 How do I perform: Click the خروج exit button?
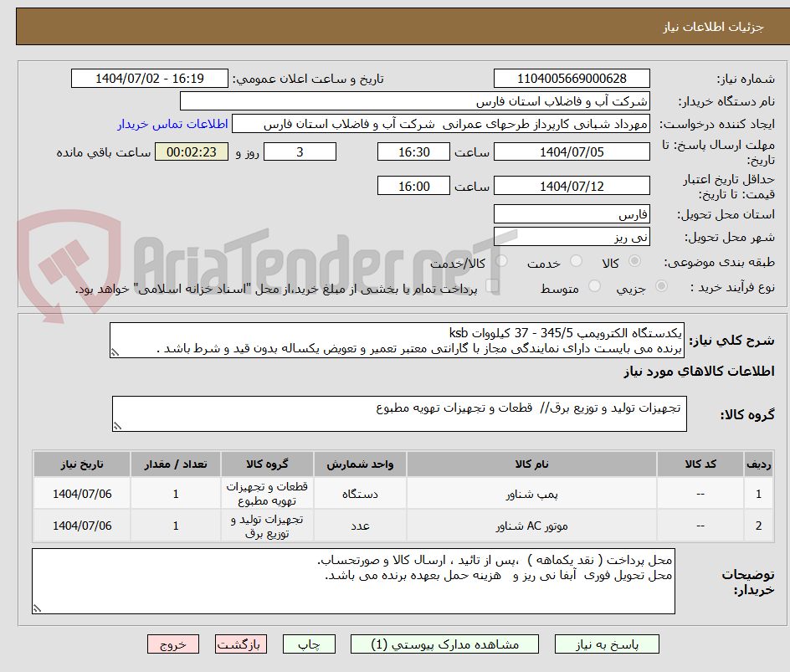click(172, 644)
